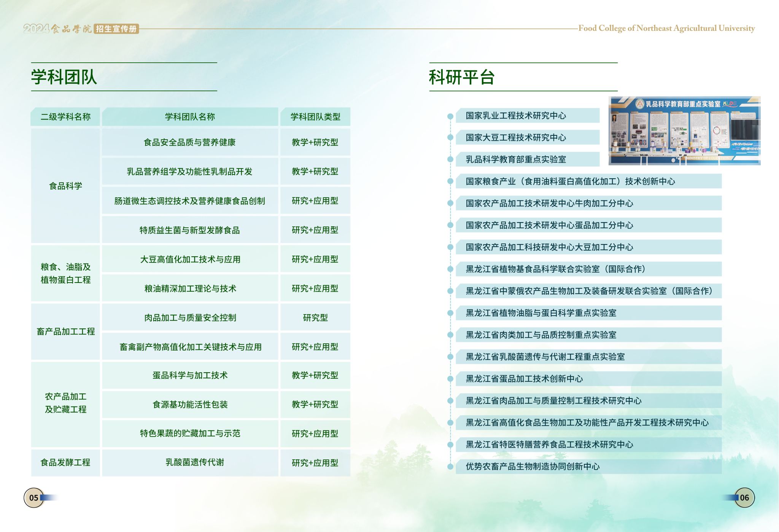Image resolution: width=779 pixels, height=532 pixels.
Task: Select the 二级学科名称 column header
Action: click(x=65, y=117)
